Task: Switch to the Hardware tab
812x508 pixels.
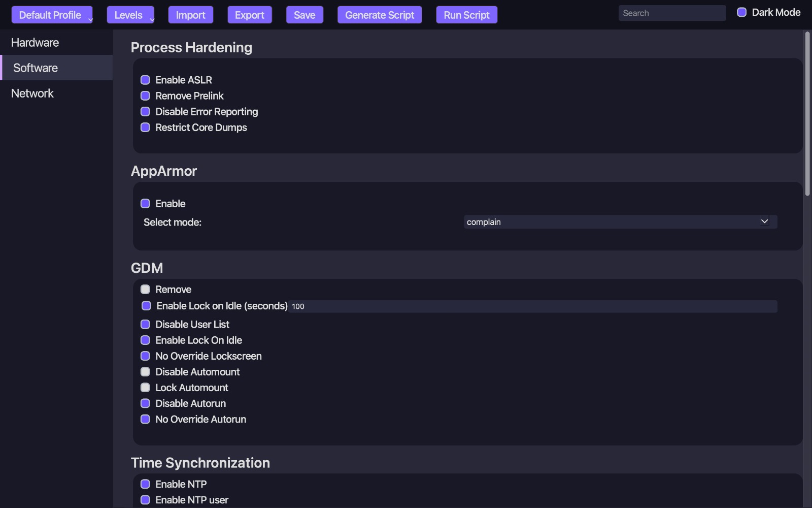Action: [56, 43]
